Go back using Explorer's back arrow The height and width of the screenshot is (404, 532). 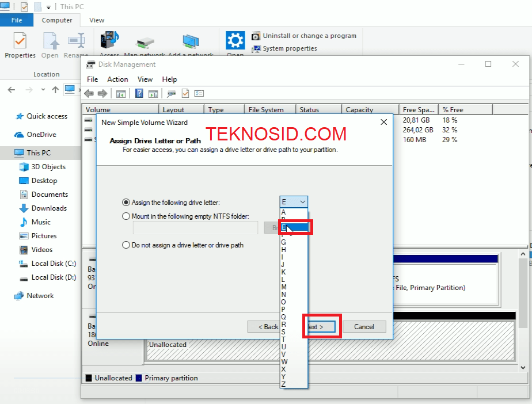[x=12, y=90]
